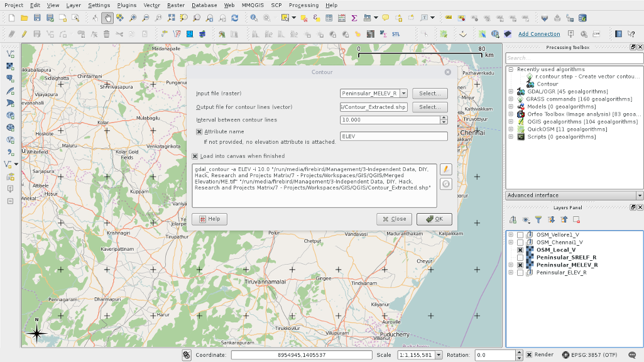This screenshot has width=644, height=362.
Task: Open the Input file raster dropdown
Action: (x=403, y=93)
